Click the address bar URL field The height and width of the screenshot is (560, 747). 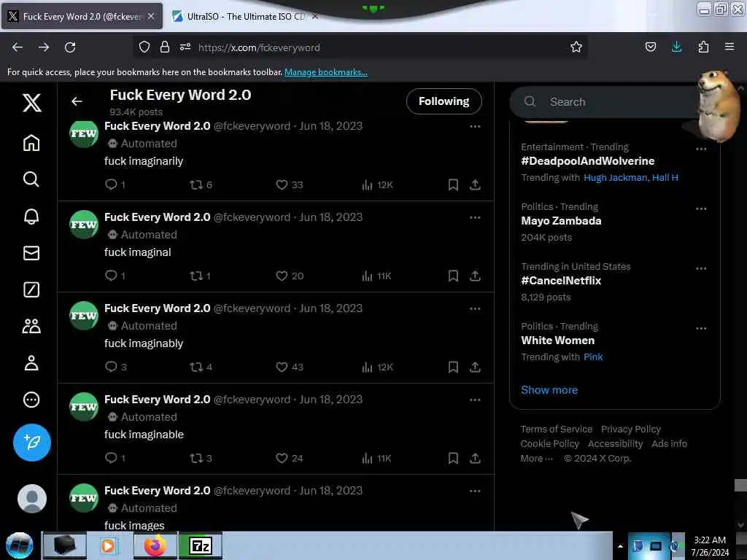point(362,47)
